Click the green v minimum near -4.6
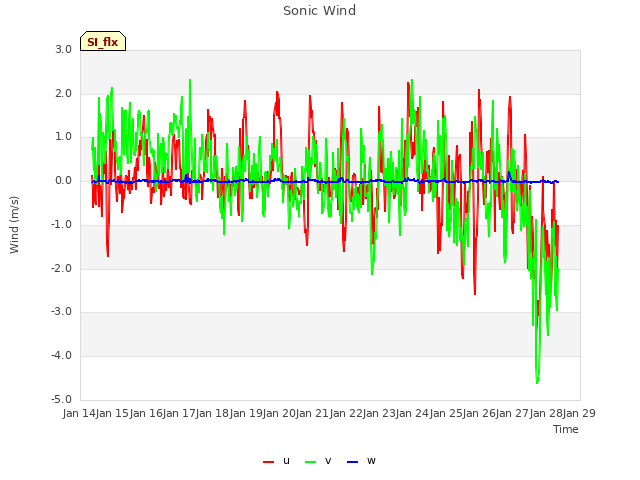Screen dimensions: 640x480 point(537,382)
